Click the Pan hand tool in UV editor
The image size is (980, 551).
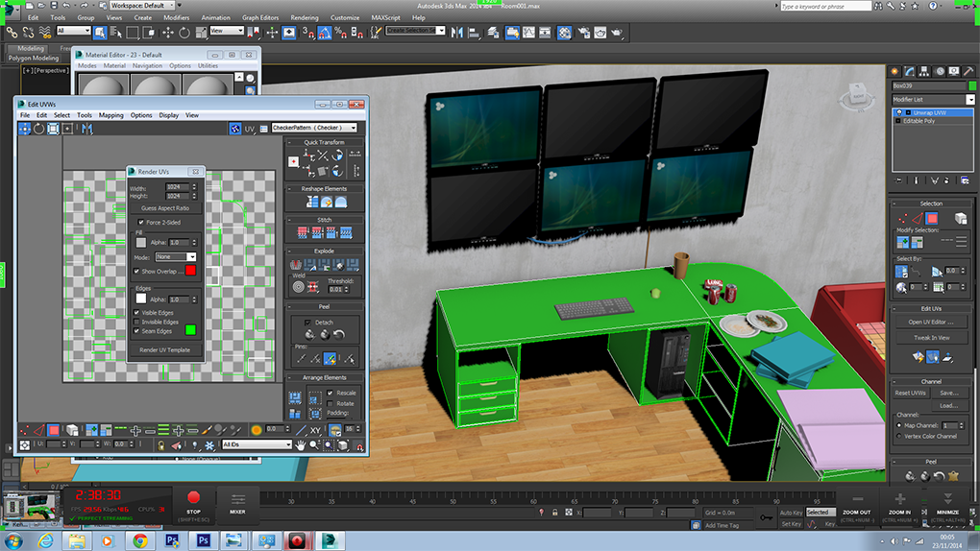click(x=301, y=445)
